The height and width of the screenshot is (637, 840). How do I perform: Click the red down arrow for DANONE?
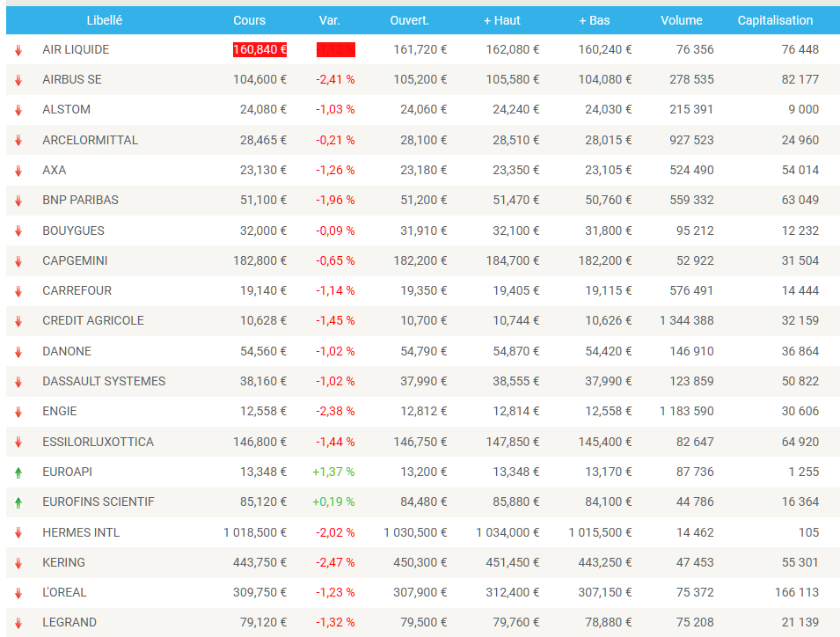18,352
